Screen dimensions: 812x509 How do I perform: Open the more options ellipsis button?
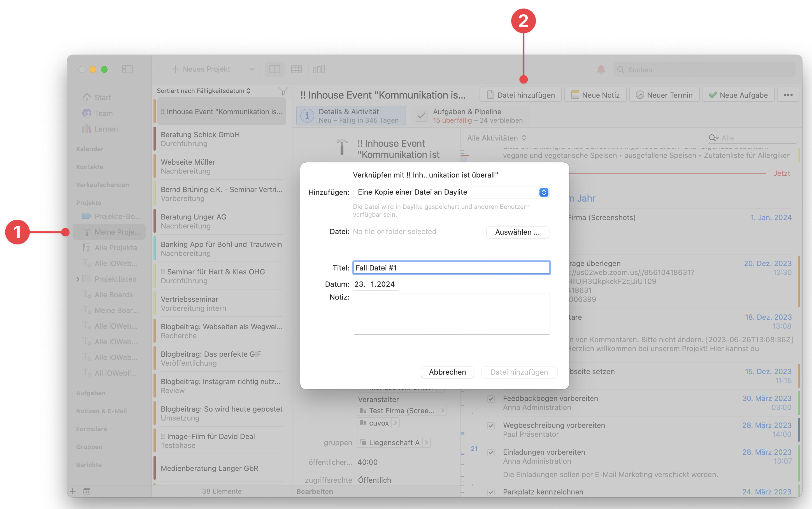[x=788, y=95]
